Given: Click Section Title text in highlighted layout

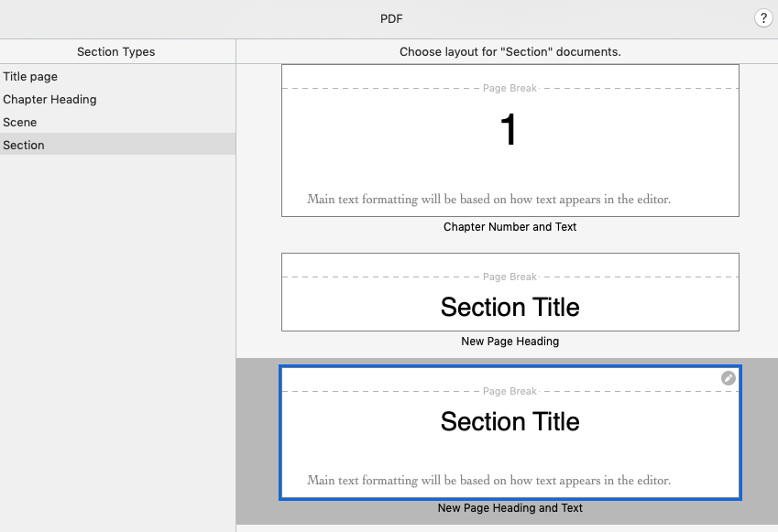Looking at the screenshot, I should pos(510,421).
